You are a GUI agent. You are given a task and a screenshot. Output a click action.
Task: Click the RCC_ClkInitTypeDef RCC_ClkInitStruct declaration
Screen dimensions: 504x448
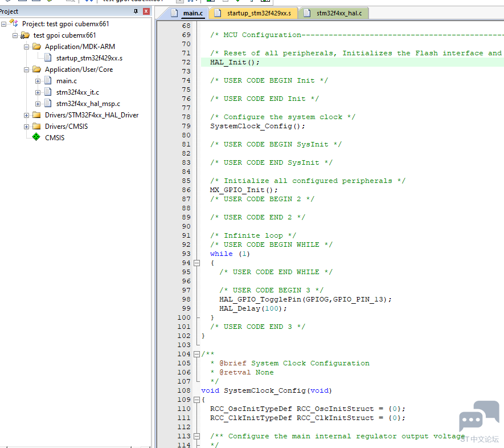click(308, 418)
